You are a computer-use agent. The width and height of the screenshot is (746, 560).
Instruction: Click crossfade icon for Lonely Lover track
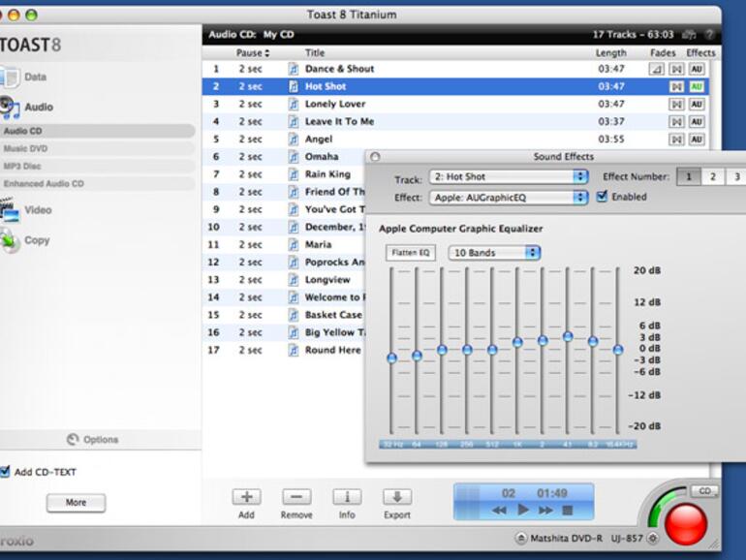click(x=677, y=104)
